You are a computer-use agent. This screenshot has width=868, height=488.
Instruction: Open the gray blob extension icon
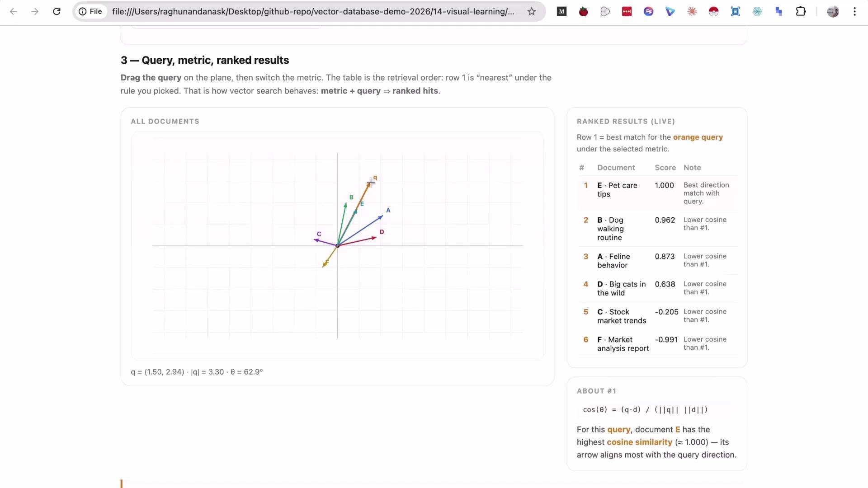point(605,12)
